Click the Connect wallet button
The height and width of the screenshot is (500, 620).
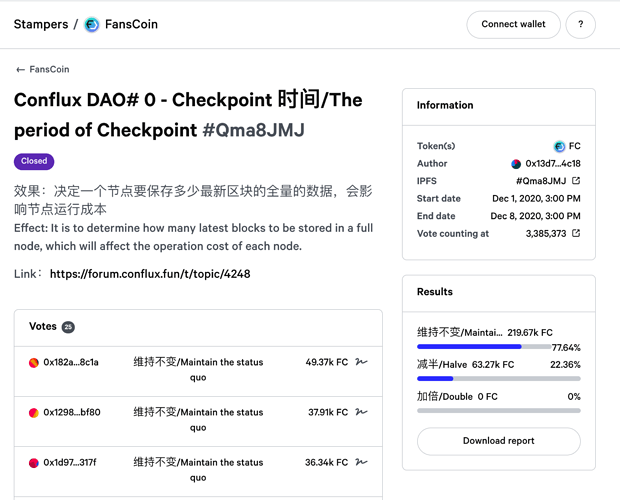(x=513, y=25)
